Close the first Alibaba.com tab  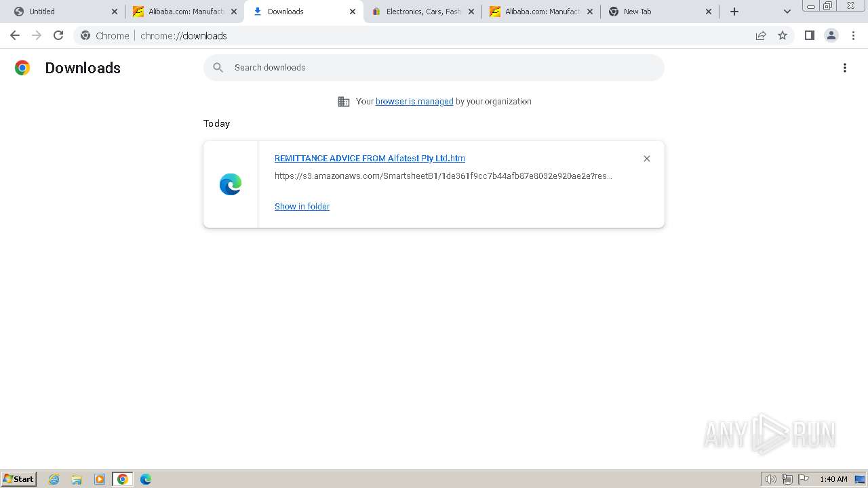234,12
